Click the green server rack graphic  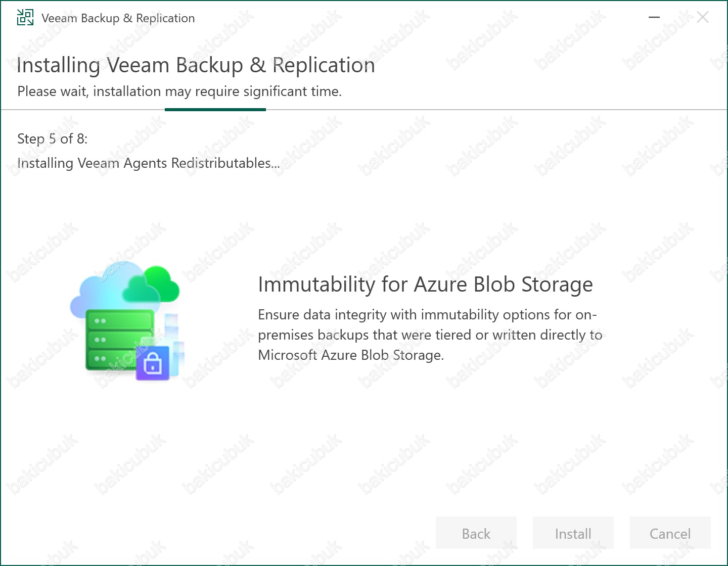click(x=120, y=339)
